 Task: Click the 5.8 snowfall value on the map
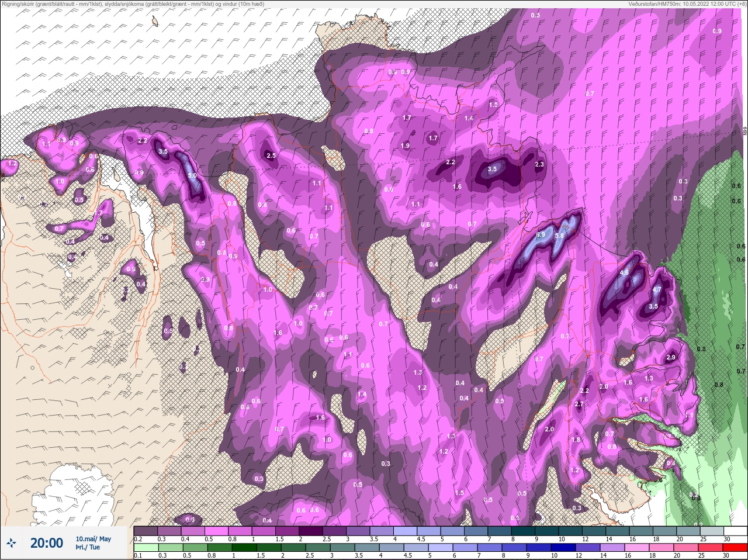click(559, 236)
